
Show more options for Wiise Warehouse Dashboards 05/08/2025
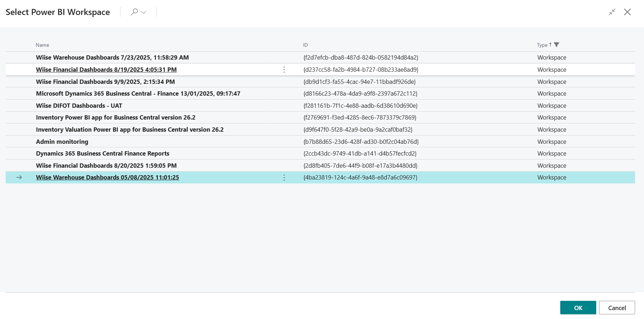point(284,177)
